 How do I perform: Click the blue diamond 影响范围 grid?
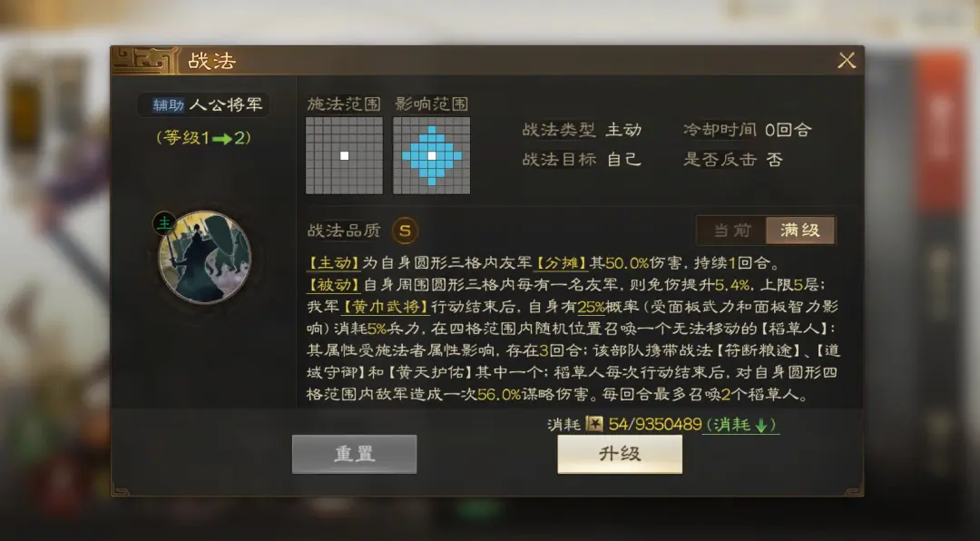coord(431,156)
